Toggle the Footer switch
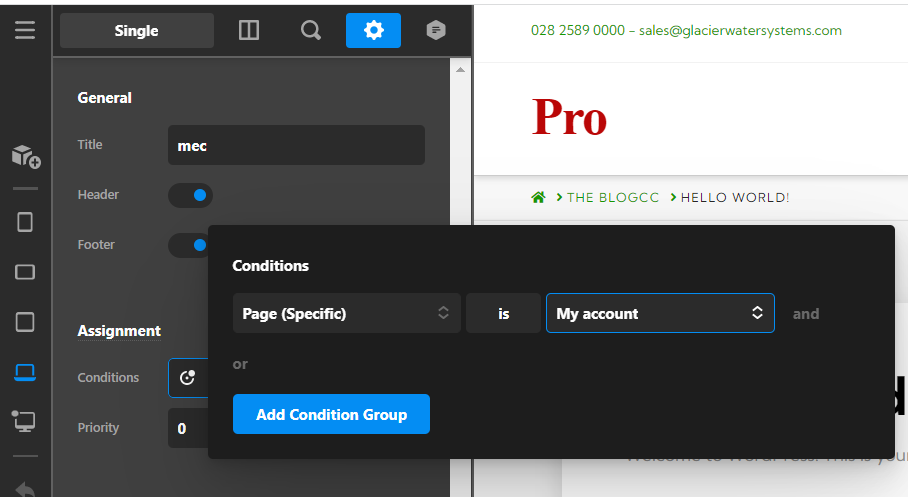908x497 pixels. coord(189,245)
